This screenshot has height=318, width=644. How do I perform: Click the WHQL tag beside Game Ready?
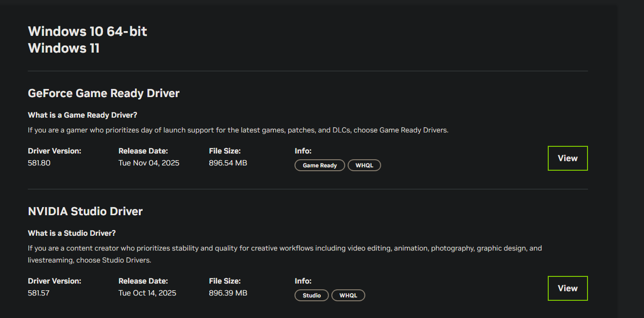[364, 165]
